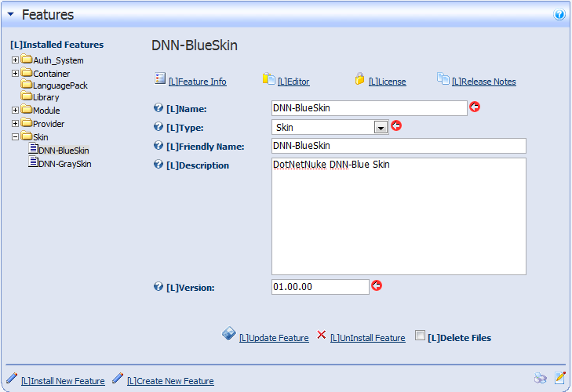Expand the Container tree node
This screenshot has height=392, width=572.
(15, 73)
